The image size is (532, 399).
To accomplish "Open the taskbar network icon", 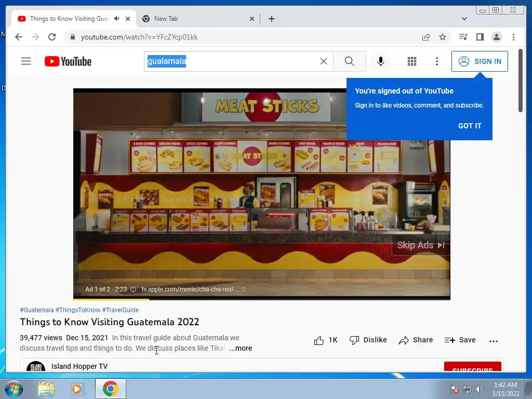I will pyautogui.click(x=467, y=389).
